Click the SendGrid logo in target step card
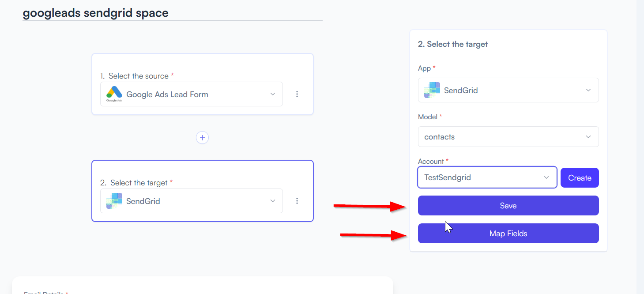Image resolution: width=644 pixels, height=294 pixels. point(114,201)
